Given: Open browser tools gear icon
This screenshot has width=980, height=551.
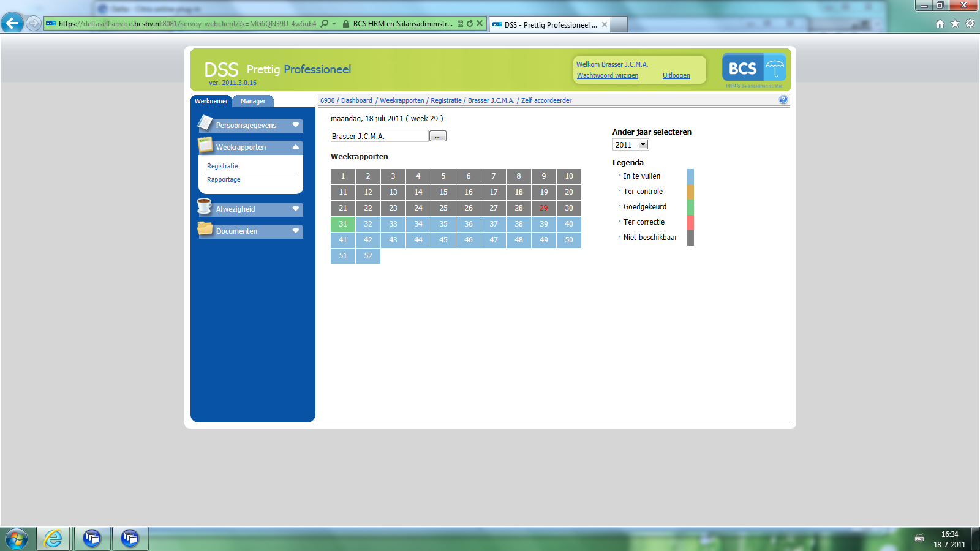Looking at the screenshot, I should (x=970, y=24).
